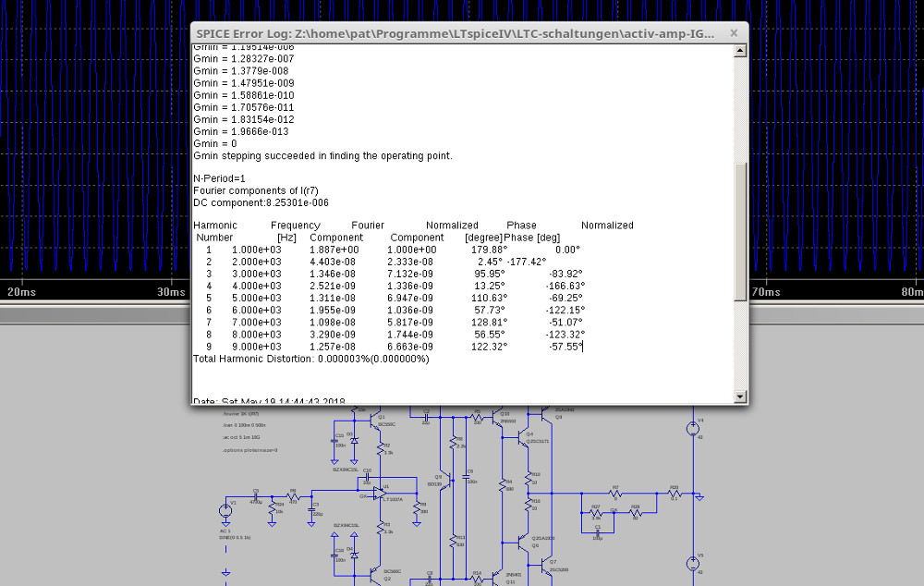Close the SPICE Error Log window

point(734,33)
